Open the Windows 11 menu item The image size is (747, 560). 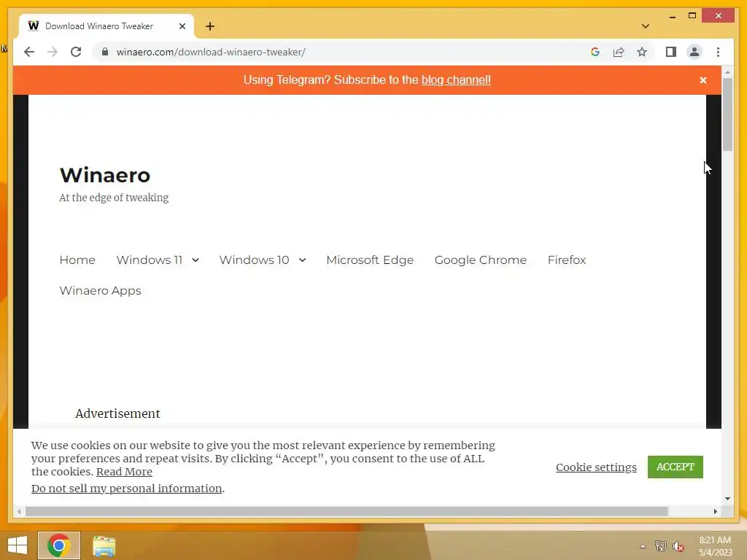pos(149,260)
